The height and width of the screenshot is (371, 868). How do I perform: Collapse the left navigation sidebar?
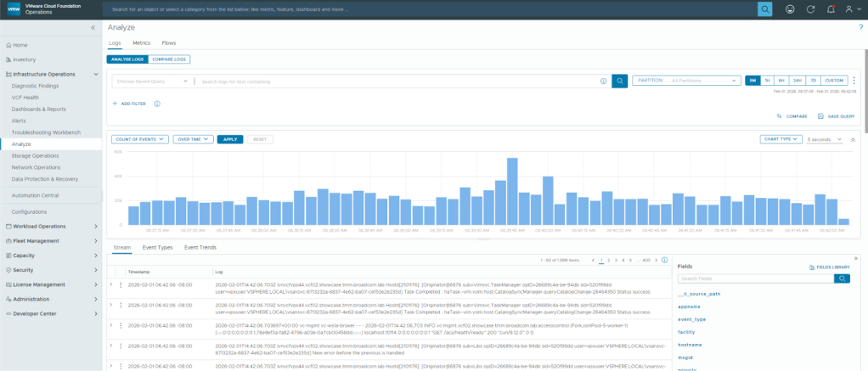point(93,28)
